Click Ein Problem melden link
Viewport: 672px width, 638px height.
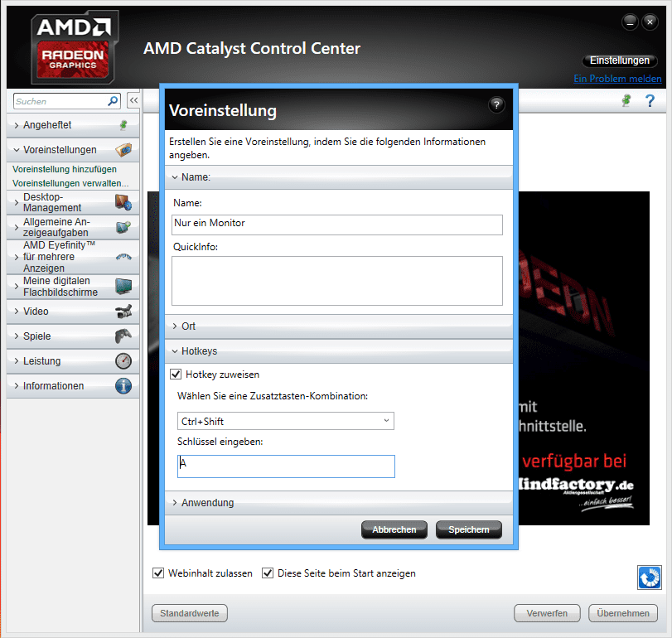[x=617, y=79]
